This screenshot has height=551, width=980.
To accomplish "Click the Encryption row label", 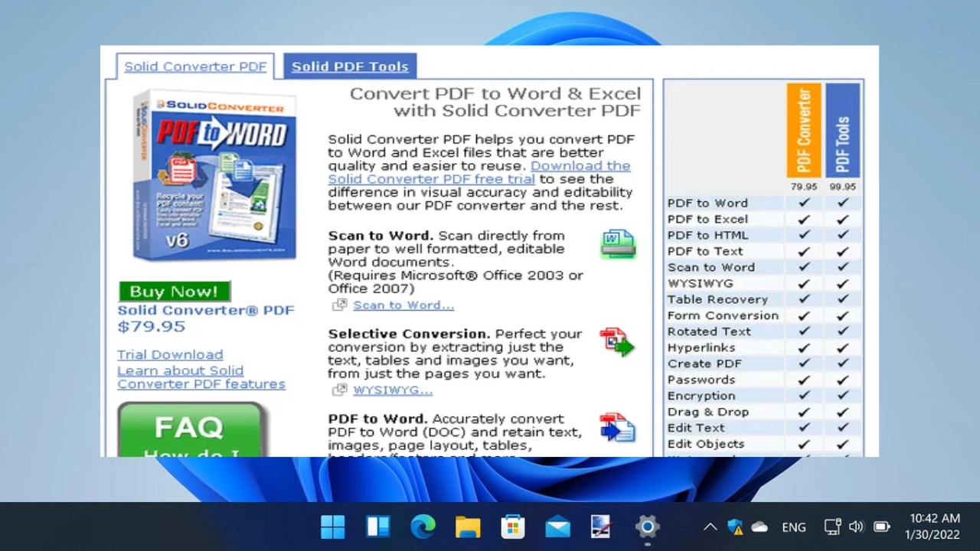I will 701,396.
